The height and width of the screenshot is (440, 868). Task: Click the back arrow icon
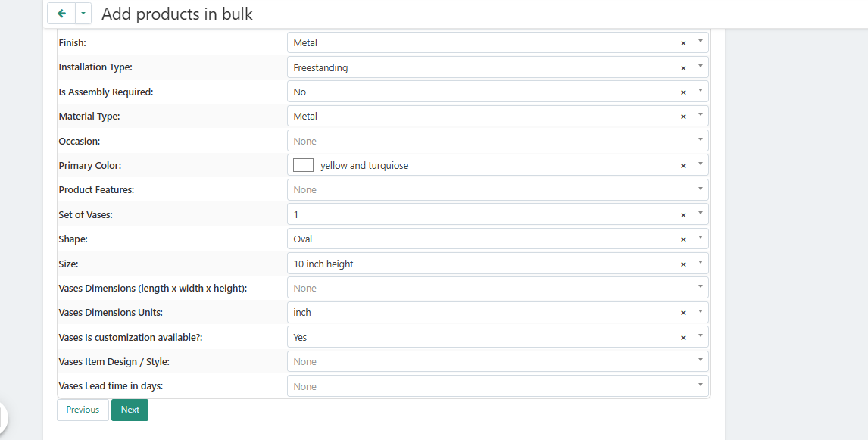click(61, 14)
